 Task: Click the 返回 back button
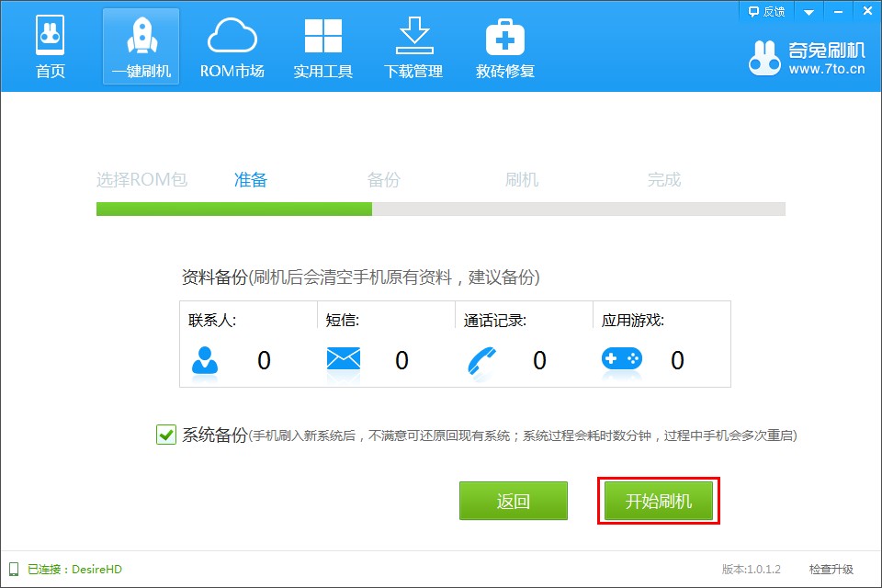(x=513, y=500)
